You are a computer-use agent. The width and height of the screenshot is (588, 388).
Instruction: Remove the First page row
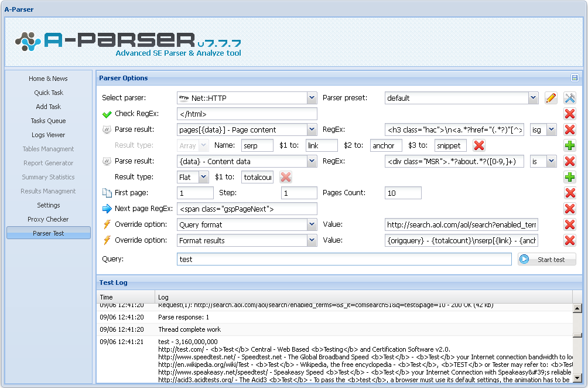570,193
